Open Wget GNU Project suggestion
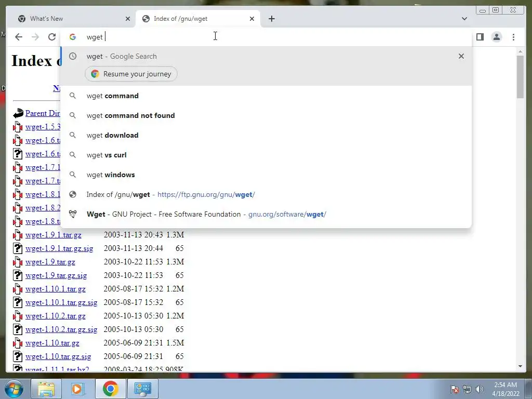The width and height of the screenshot is (532, 399). (x=267, y=214)
